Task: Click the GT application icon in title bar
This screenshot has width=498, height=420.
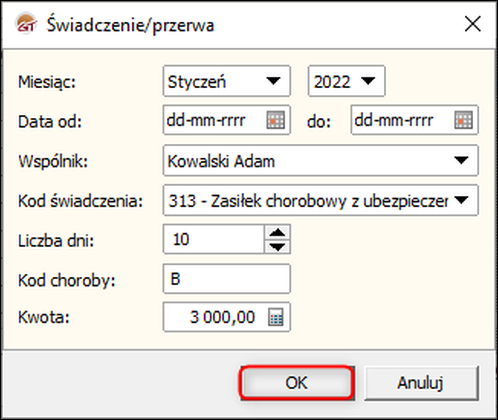Action: (x=26, y=24)
